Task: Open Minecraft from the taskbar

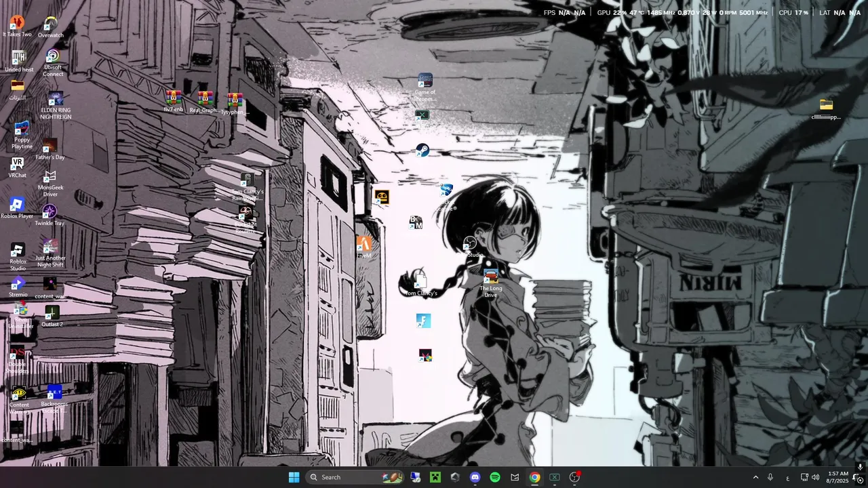Action: click(435, 477)
